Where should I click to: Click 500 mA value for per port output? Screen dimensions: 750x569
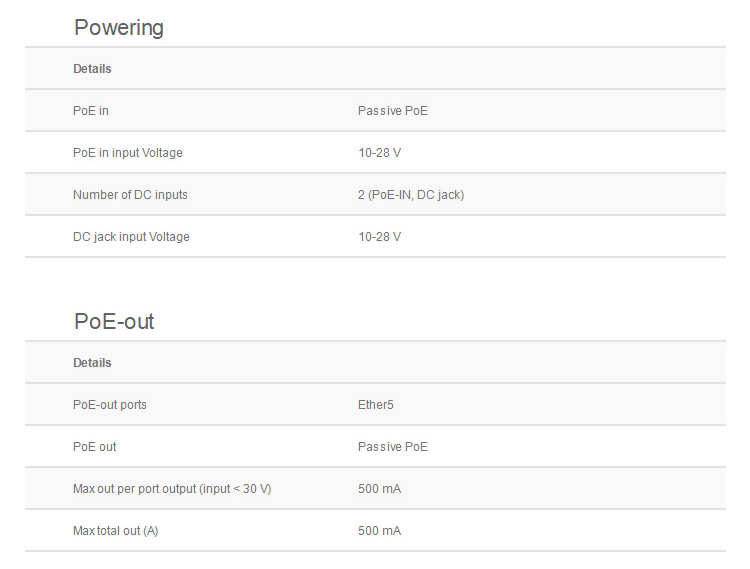[x=379, y=489]
